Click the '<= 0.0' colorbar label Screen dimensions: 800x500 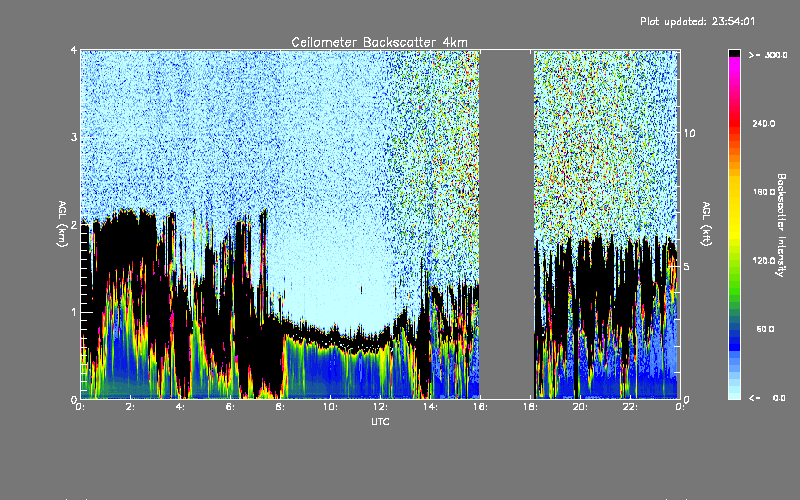tap(768, 398)
